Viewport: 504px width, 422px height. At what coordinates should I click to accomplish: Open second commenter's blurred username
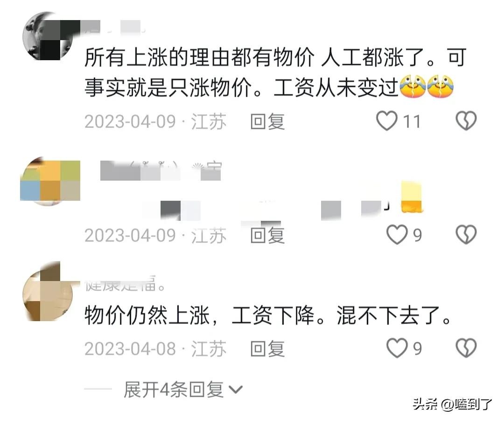click(161, 170)
